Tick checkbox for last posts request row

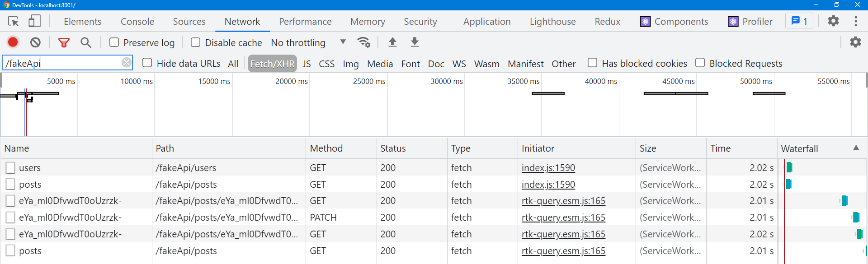[10, 250]
